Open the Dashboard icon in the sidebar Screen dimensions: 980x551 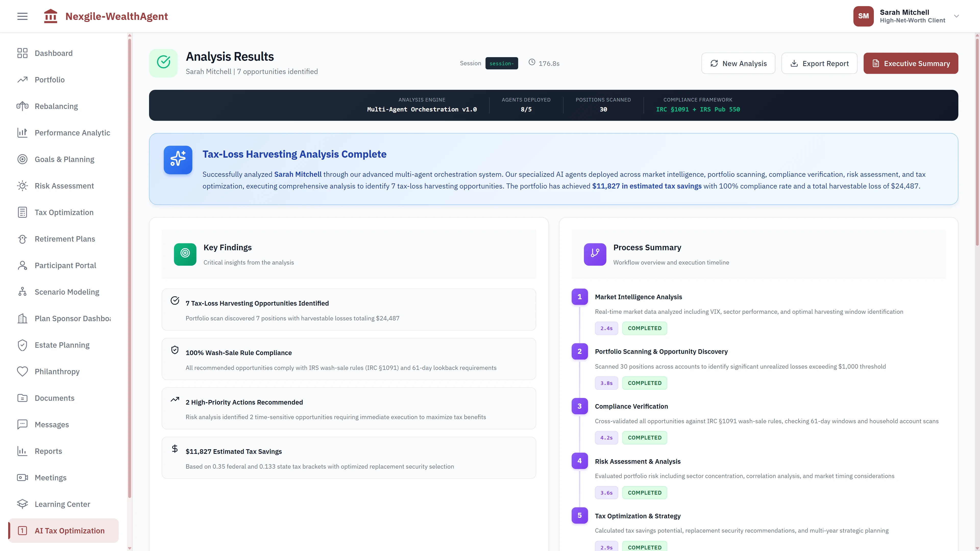pos(22,53)
